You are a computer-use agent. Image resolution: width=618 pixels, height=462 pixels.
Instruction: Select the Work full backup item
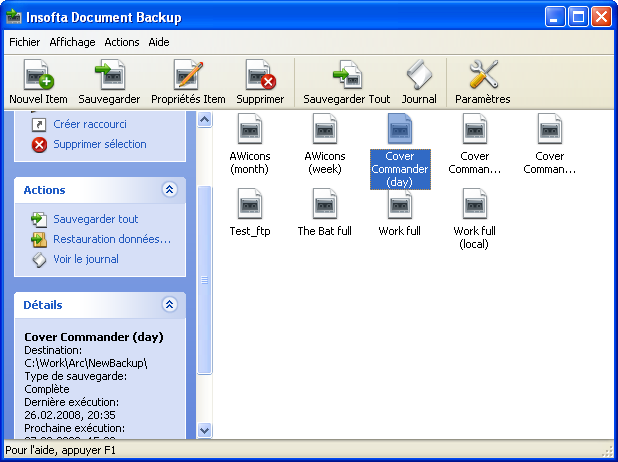click(x=400, y=213)
